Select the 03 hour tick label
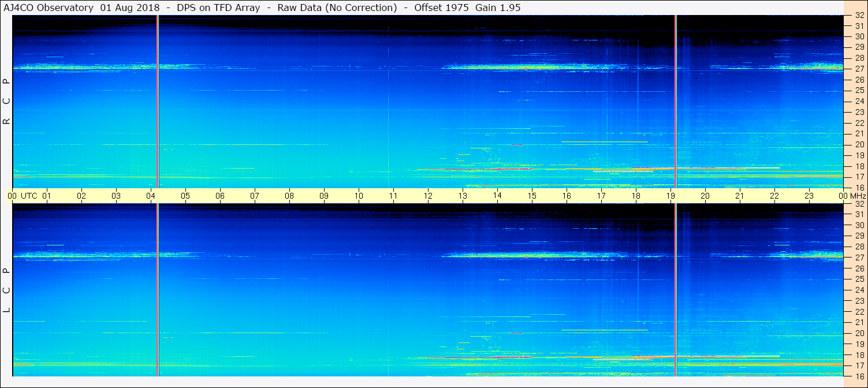868x388 pixels. pos(116,196)
